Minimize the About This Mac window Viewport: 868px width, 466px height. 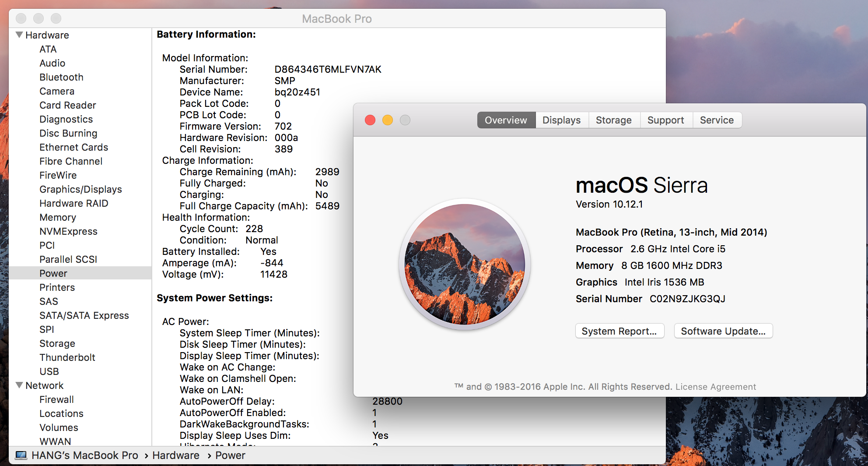[x=388, y=120]
